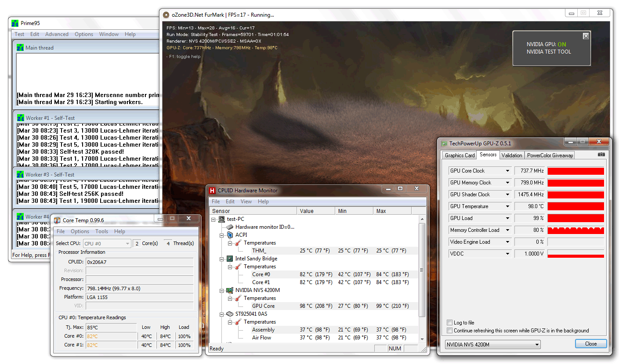Click the Tj. Max value 85°C field

coord(111,327)
